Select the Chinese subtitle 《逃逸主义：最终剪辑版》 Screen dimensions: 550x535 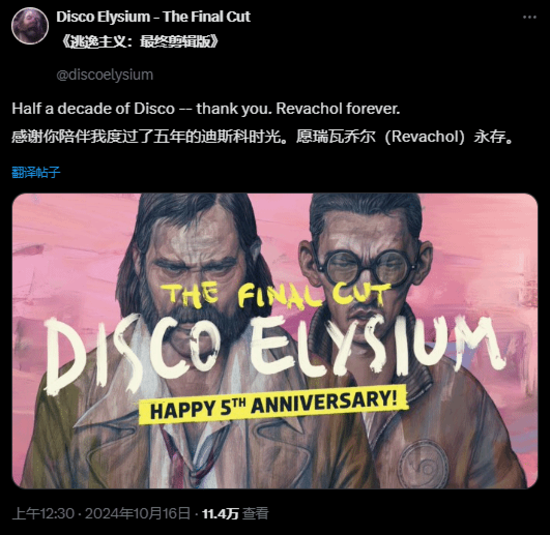coord(139,42)
